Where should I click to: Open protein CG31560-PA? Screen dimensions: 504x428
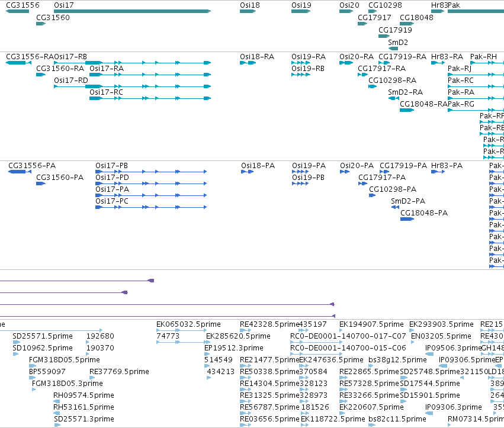pos(60,178)
